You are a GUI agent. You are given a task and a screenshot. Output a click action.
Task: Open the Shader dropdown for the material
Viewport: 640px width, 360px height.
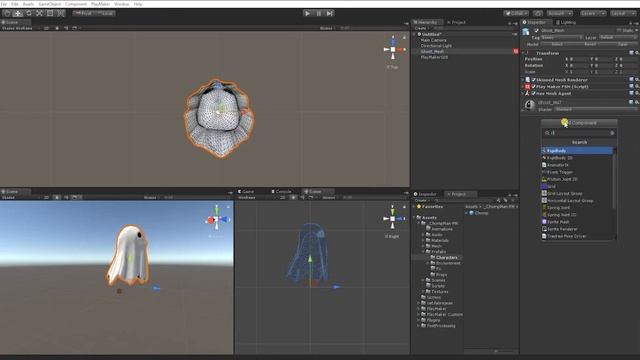tap(596, 109)
